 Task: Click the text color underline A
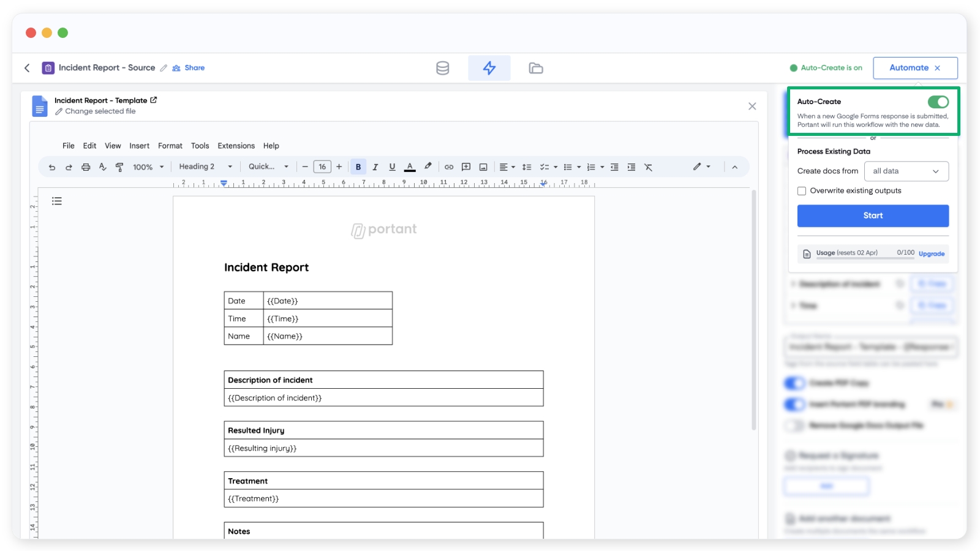(410, 167)
